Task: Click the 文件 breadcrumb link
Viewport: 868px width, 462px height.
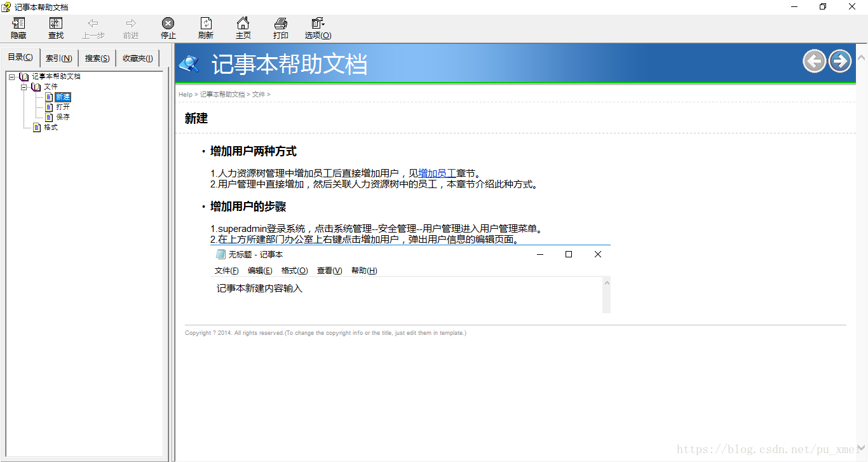Action: tap(259, 94)
